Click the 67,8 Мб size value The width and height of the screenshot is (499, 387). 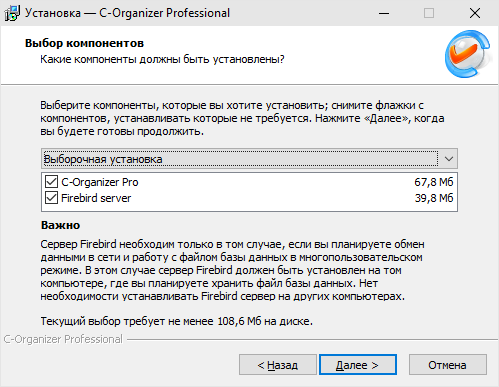click(434, 182)
